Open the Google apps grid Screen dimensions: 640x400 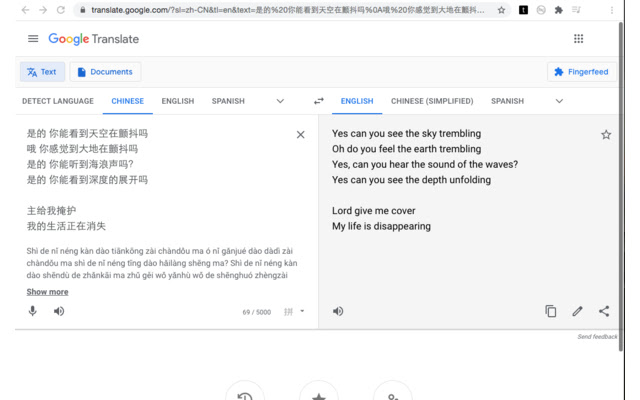(578, 39)
